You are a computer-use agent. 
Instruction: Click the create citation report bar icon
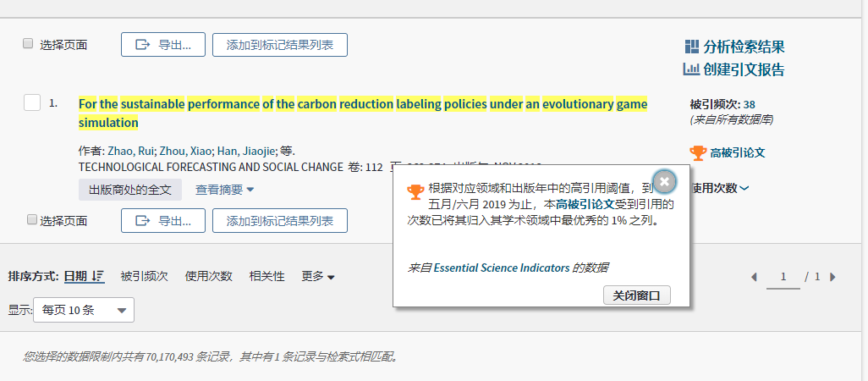pos(691,69)
